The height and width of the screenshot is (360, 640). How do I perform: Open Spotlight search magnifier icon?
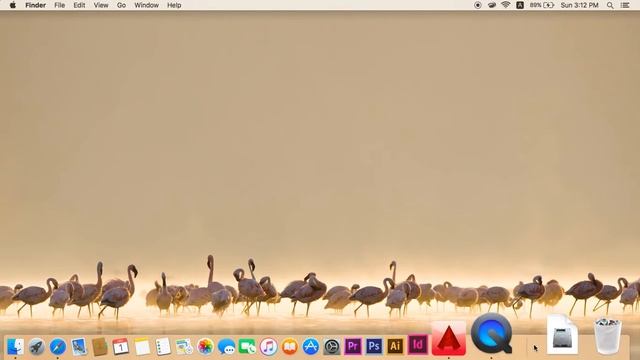tap(610, 5)
